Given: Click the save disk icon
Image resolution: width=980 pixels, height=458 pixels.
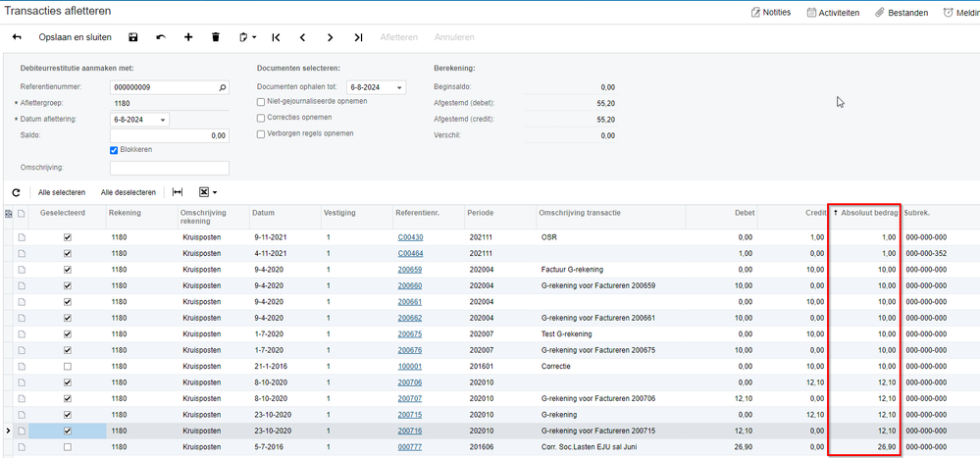Looking at the screenshot, I should [133, 37].
